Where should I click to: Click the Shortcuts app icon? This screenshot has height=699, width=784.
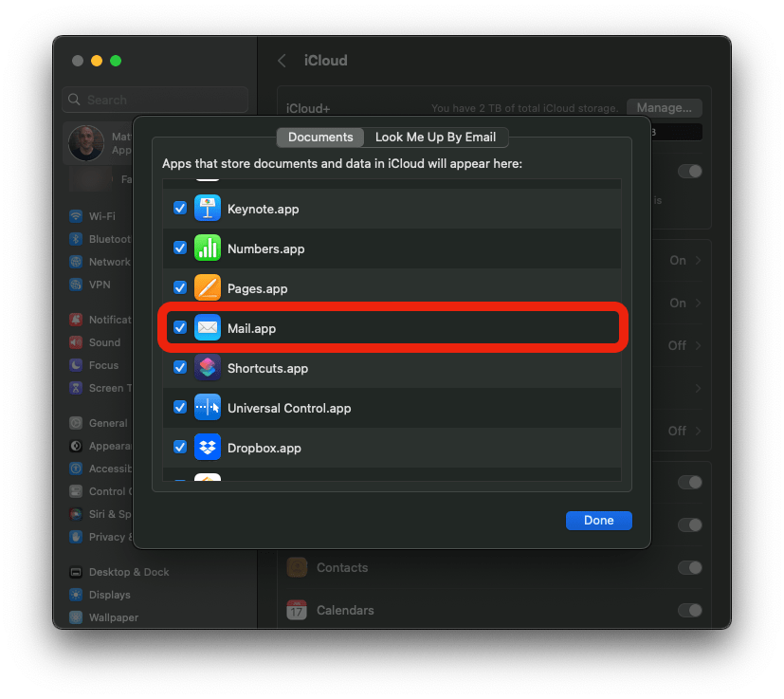207,368
